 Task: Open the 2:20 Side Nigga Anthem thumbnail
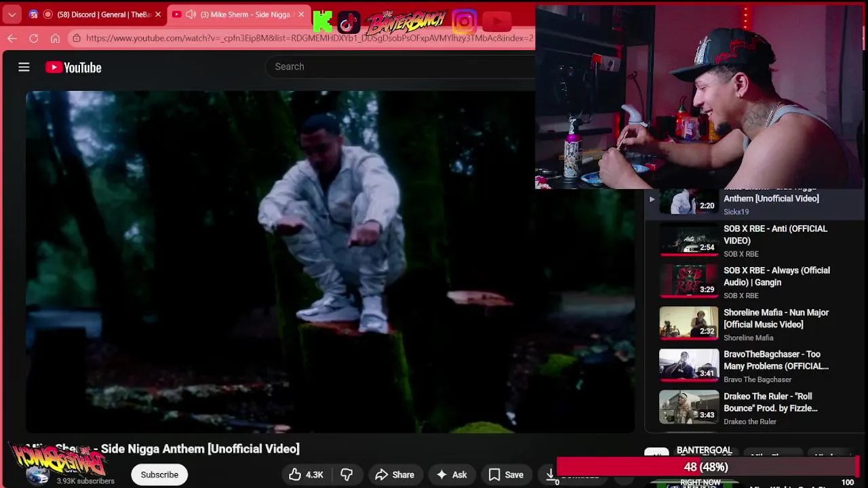[x=689, y=202]
